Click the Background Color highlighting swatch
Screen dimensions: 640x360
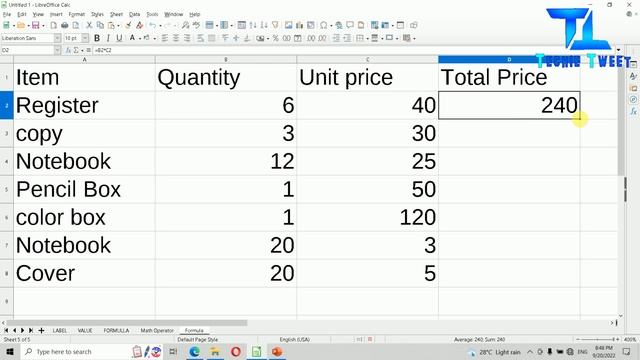coord(147,38)
